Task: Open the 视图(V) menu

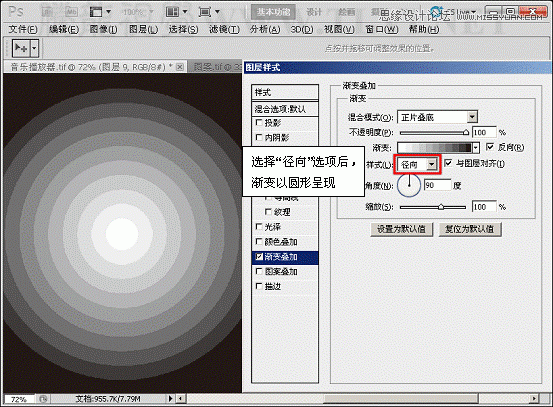Action: (x=339, y=29)
